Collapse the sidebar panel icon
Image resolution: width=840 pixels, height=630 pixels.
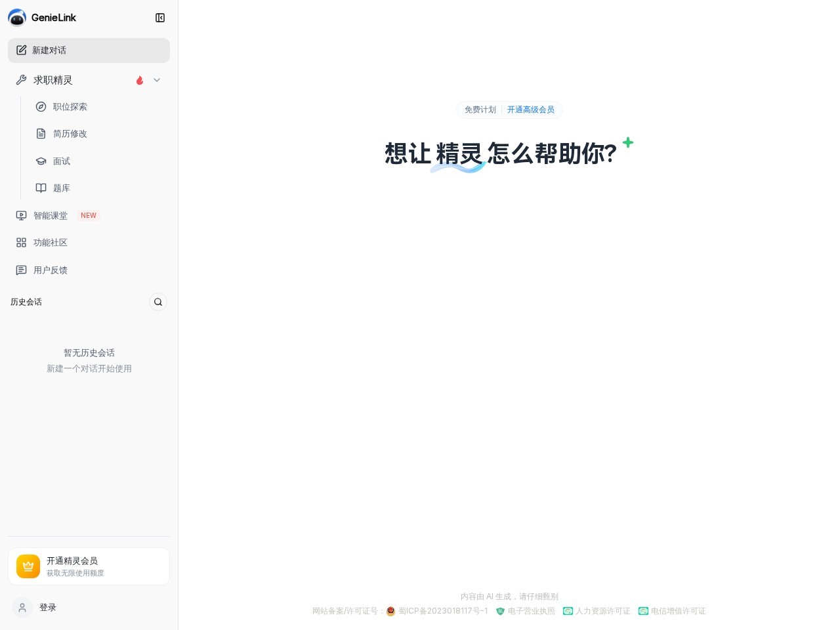pos(160,18)
